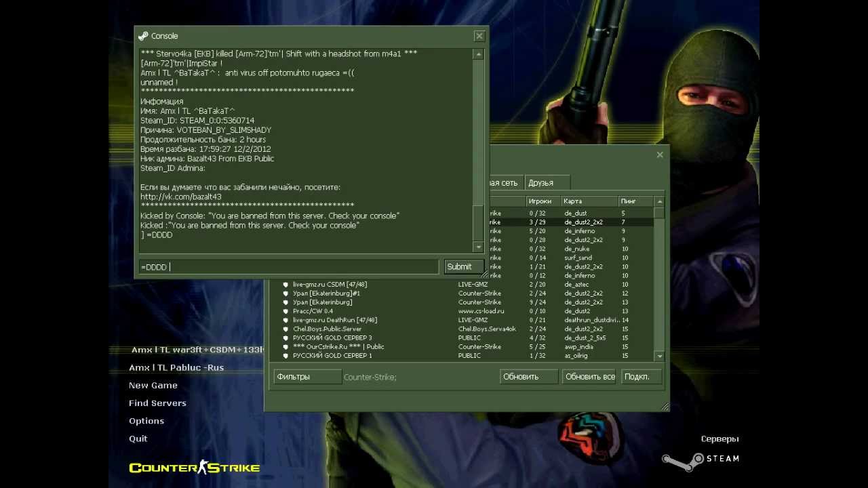Click shield icon beside РУССКИЙ GOLD СЕРВЕР 3

(x=285, y=338)
